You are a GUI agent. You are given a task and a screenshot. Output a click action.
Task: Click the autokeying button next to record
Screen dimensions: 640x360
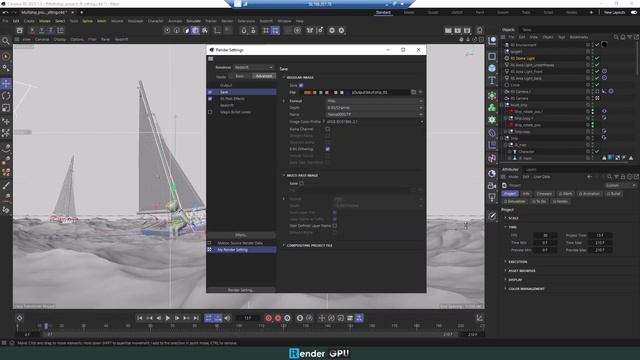tap(278, 318)
